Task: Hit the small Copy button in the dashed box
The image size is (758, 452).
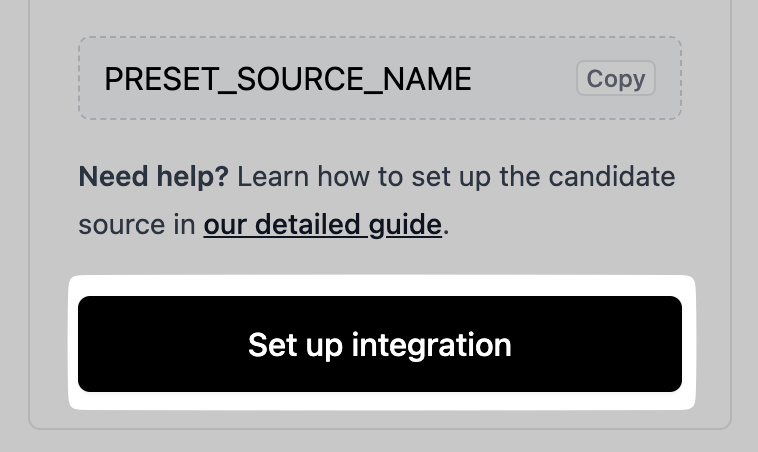Action: point(615,79)
